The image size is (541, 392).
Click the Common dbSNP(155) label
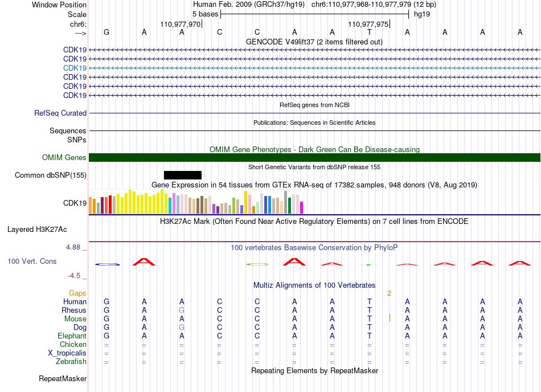pos(50,175)
